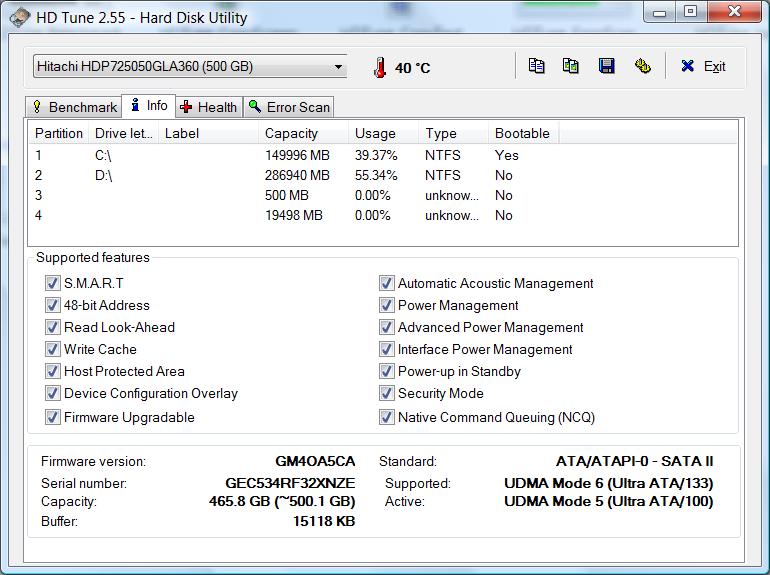Toggle the Read Look-Ahead checkbox

pos(53,328)
